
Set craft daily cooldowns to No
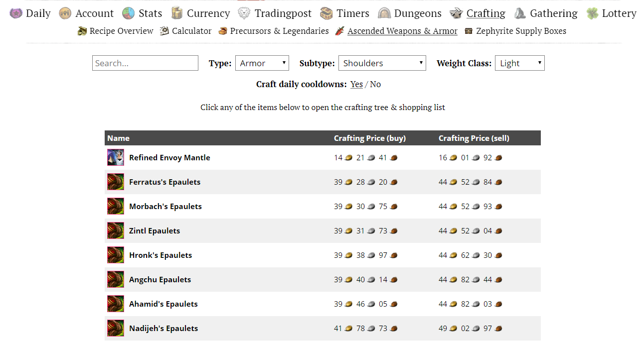[375, 85]
